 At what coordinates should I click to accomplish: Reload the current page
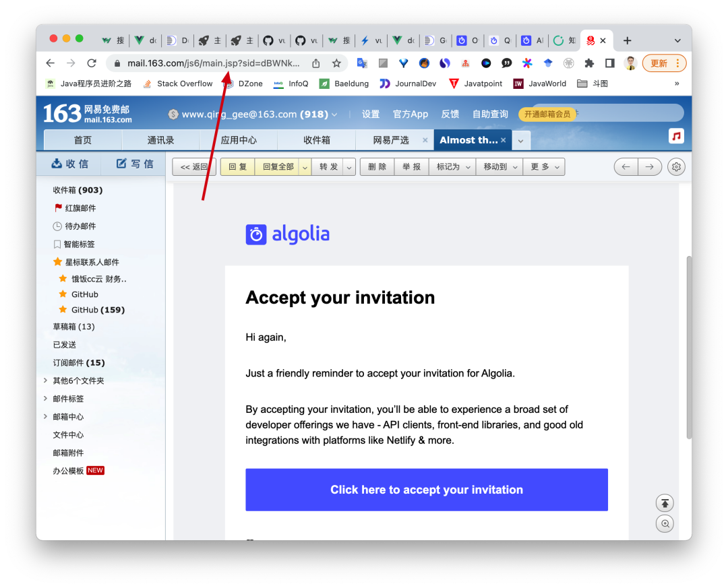tap(92, 63)
